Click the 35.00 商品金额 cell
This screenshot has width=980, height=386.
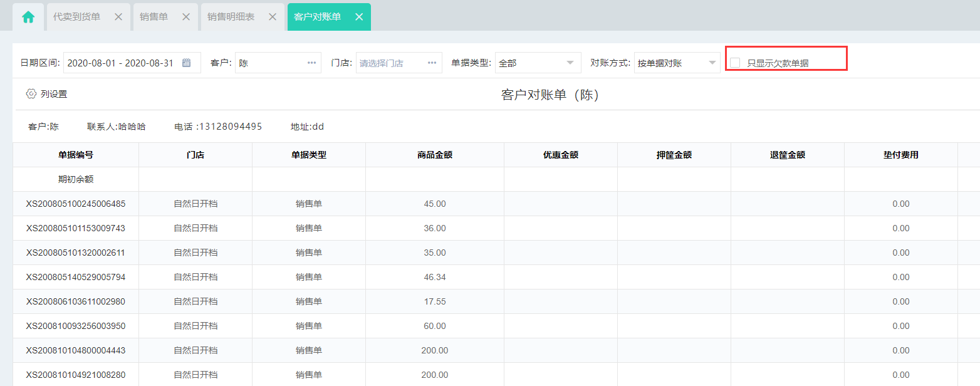click(435, 253)
